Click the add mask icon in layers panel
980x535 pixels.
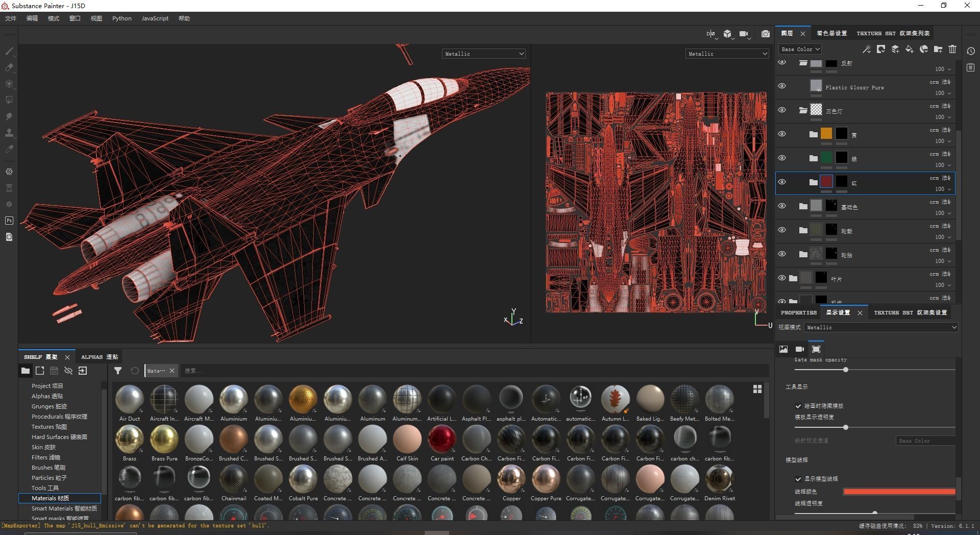point(881,49)
